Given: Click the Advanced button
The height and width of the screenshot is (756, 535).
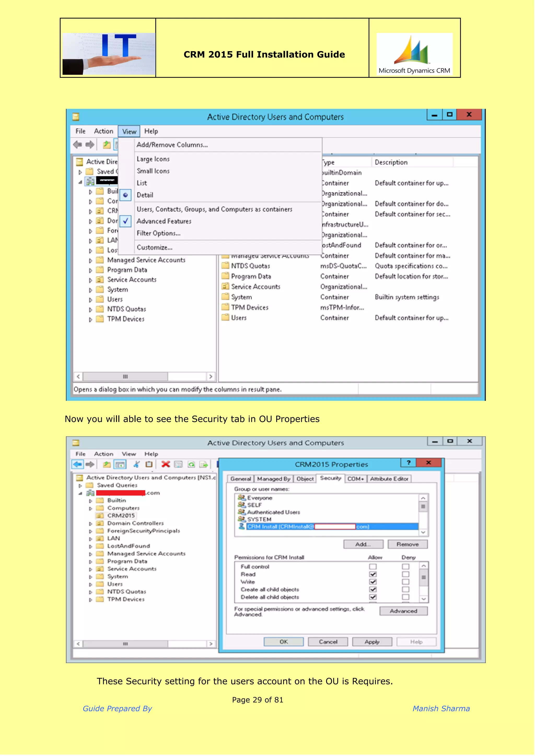Looking at the screenshot, I should pos(404,611).
